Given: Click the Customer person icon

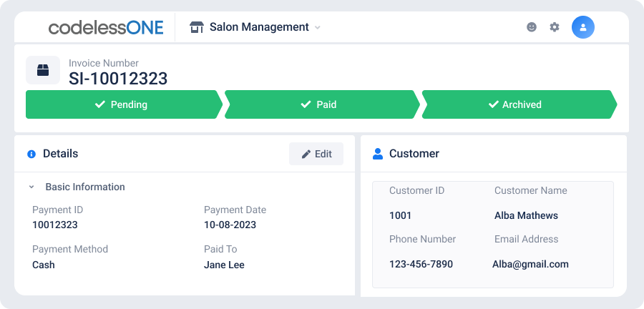Looking at the screenshot, I should click(377, 154).
